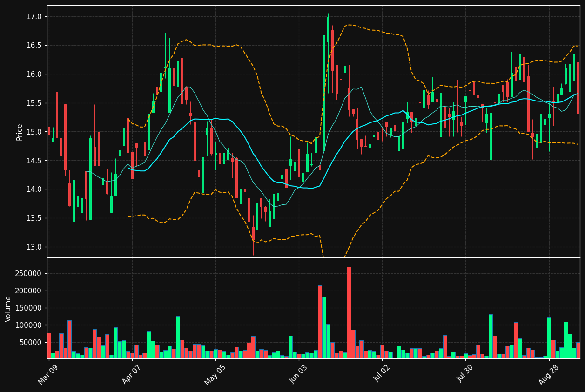Click the 15.5 price axis label
The width and height of the screenshot is (585, 392).
(x=35, y=103)
